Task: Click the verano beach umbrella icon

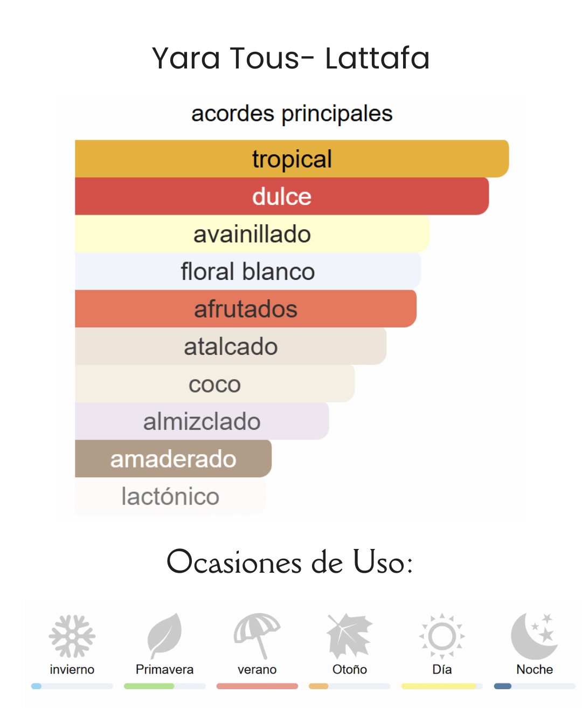Action: coord(257,635)
